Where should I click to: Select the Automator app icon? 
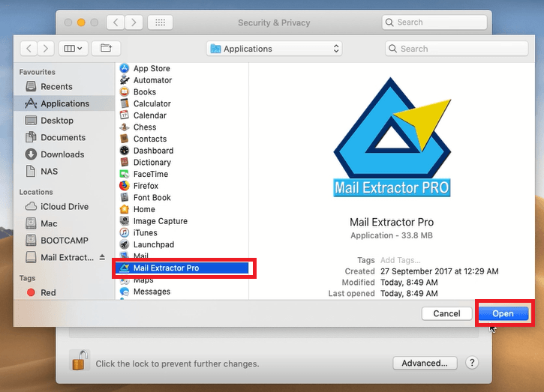point(125,80)
